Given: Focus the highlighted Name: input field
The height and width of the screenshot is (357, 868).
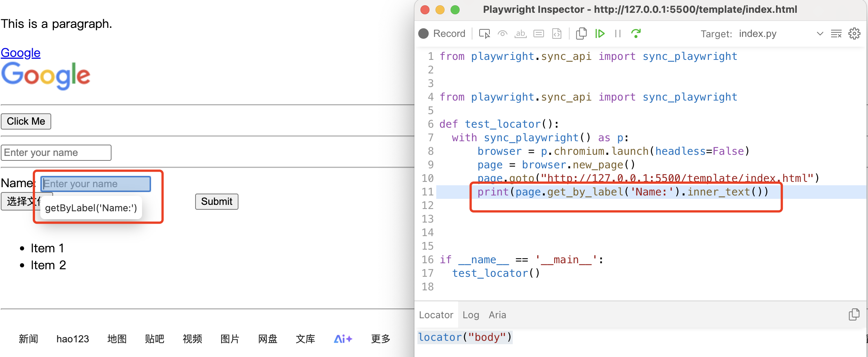Looking at the screenshot, I should [x=96, y=184].
